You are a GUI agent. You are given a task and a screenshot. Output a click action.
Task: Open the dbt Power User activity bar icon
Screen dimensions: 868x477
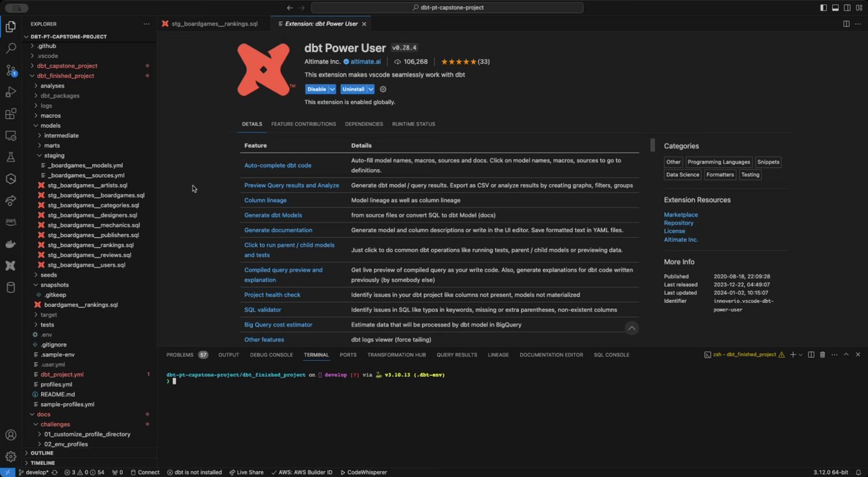click(x=11, y=266)
